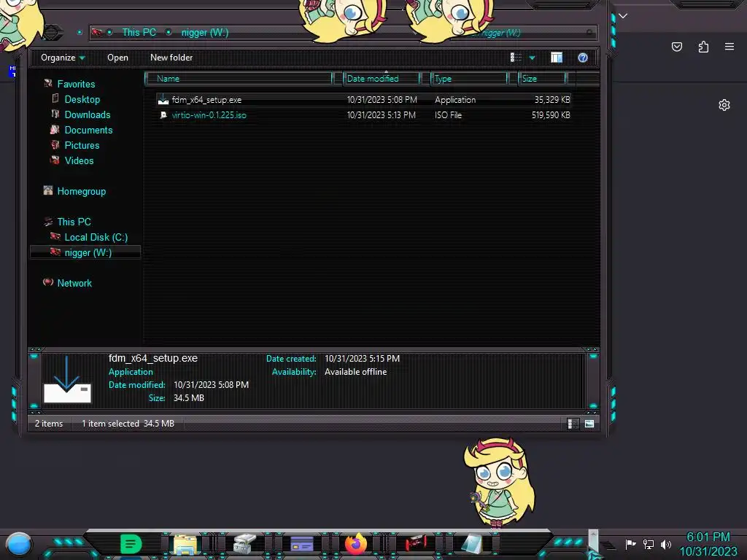Open Pictures in the sidebar
The height and width of the screenshot is (560, 747).
pyautogui.click(x=82, y=145)
